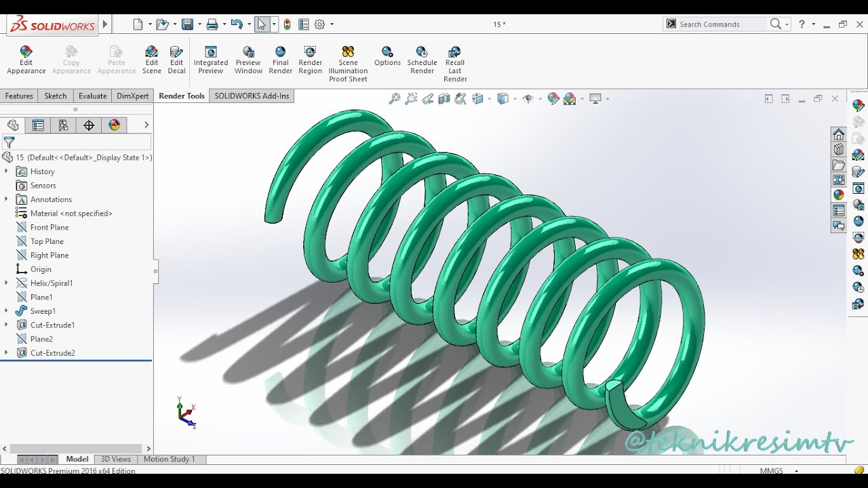Viewport: 868px width, 488px height.
Task: Switch to the Sketch tab
Action: click(x=56, y=96)
